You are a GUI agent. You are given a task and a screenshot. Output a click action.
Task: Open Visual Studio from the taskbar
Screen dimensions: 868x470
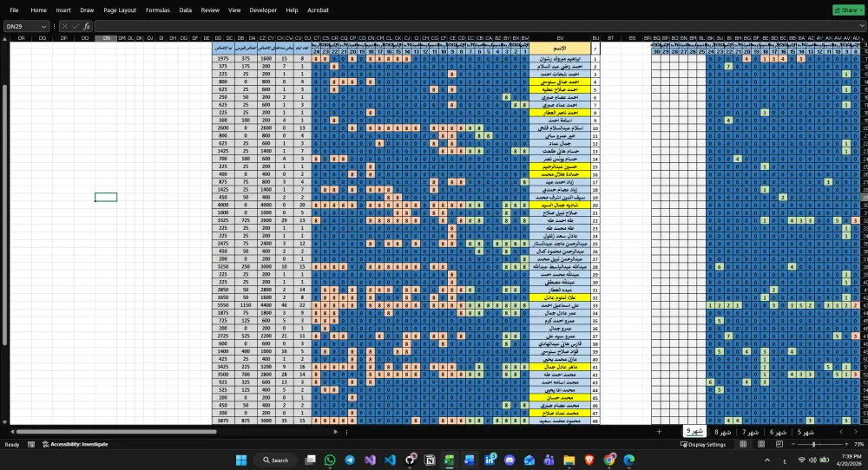pos(370,460)
